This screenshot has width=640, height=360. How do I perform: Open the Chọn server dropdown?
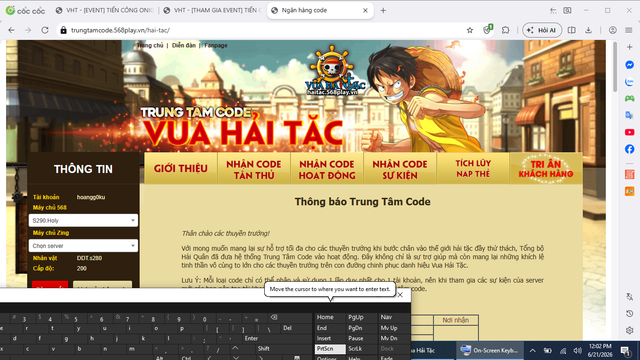tap(83, 246)
